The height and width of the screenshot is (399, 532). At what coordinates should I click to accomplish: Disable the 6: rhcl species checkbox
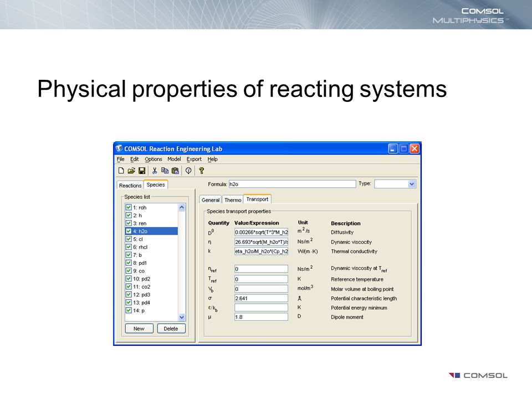click(129, 247)
